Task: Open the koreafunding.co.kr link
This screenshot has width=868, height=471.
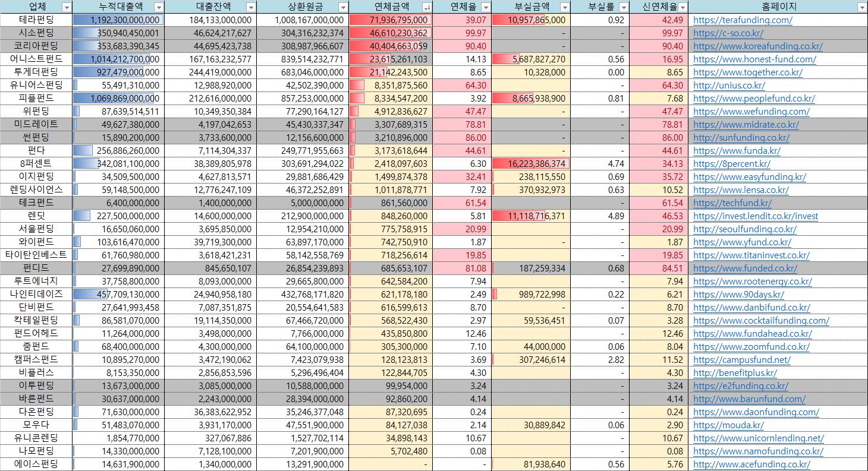Action: [x=758, y=46]
